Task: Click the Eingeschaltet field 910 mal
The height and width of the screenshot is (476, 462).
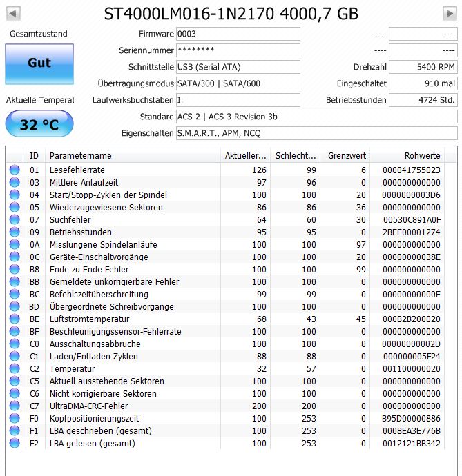Action: [423, 83]
